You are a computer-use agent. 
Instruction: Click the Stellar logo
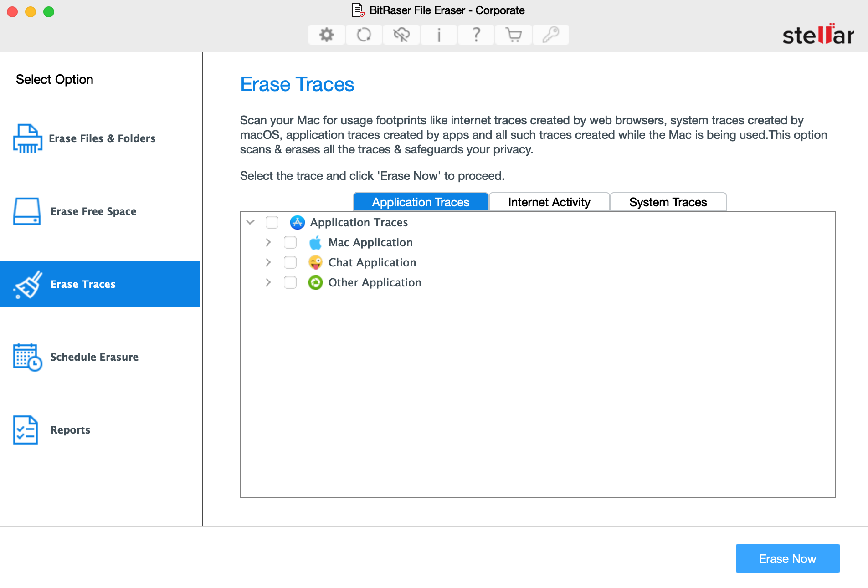click(818, 34)
